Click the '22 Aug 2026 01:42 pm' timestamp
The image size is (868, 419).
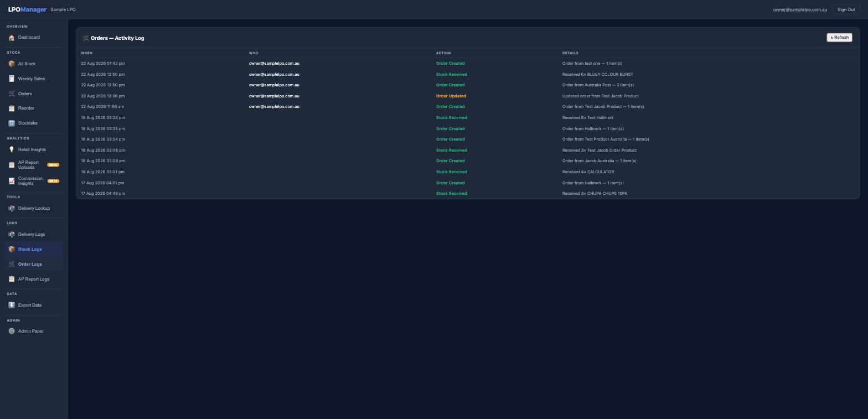click(x=103, y=63)
